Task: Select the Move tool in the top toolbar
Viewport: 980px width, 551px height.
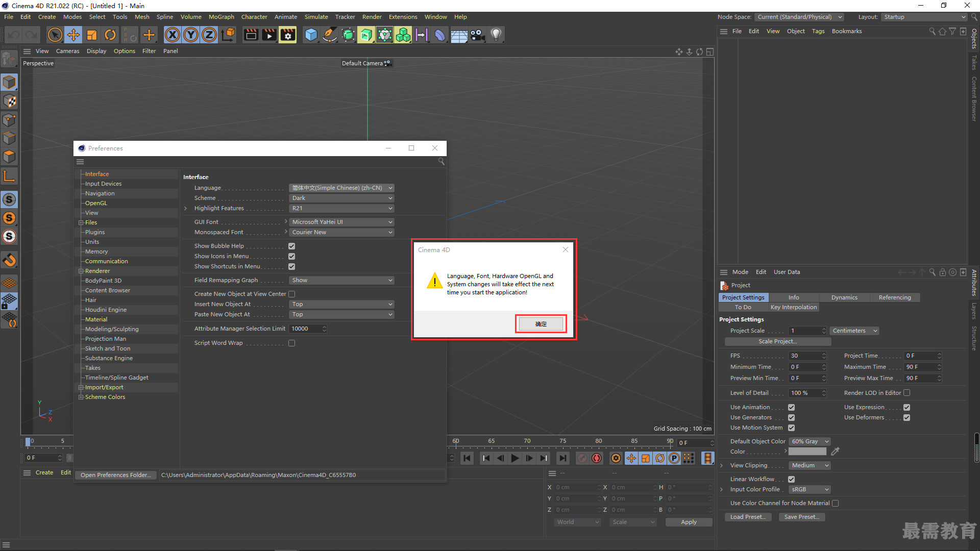Action: pos(73,35)
